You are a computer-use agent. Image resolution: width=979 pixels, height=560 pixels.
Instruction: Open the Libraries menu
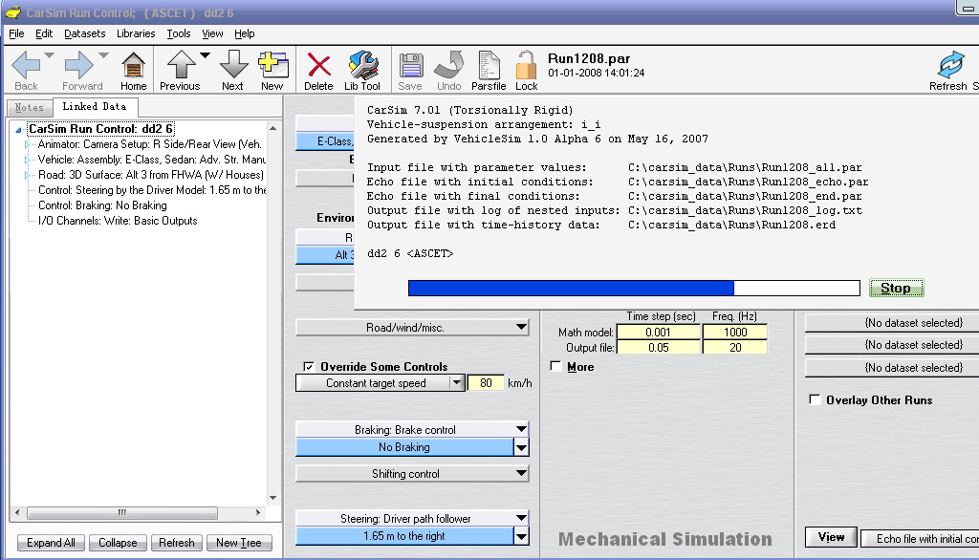tap(136, 33)
